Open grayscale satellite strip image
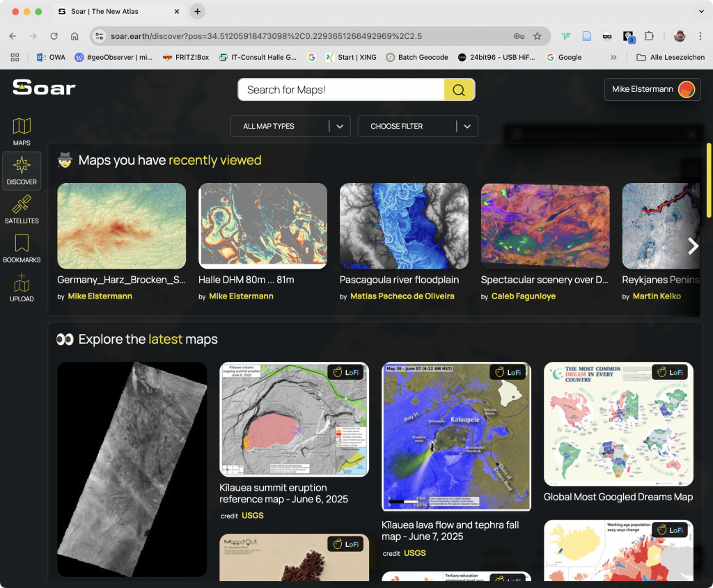 (132, 470)
